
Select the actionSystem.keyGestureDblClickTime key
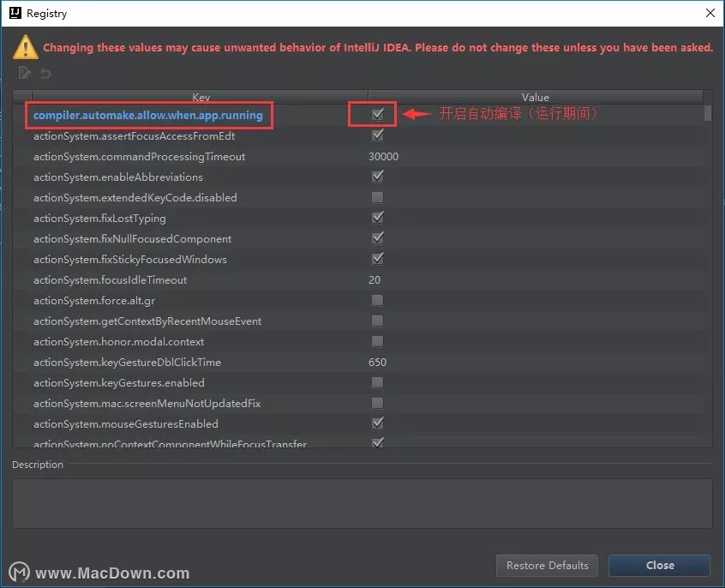[x=127, y=363]
